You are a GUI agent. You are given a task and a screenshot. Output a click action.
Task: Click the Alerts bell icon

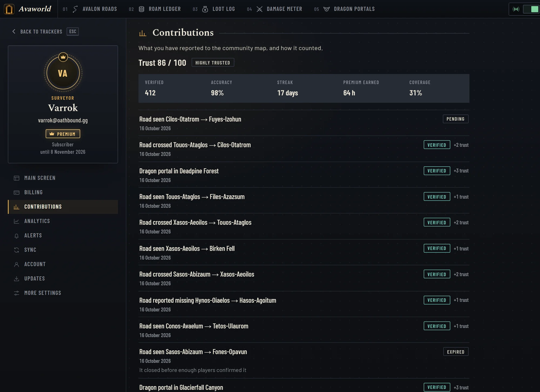16,236
